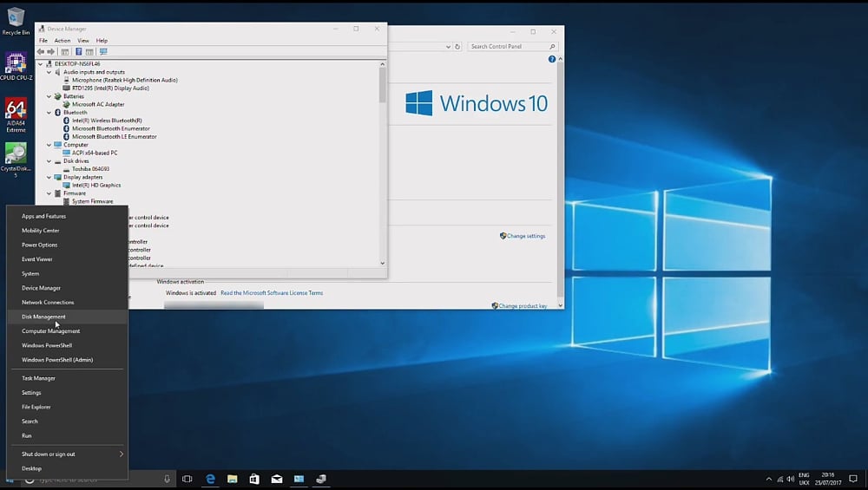Open the Action Center notification icon
868x490 pixels.
pos(853,479)
